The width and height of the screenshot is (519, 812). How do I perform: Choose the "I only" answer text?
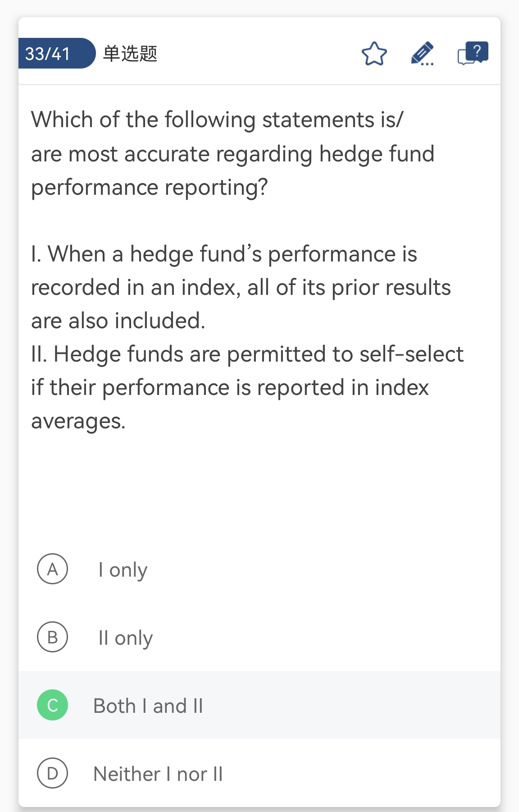[123, 570]
